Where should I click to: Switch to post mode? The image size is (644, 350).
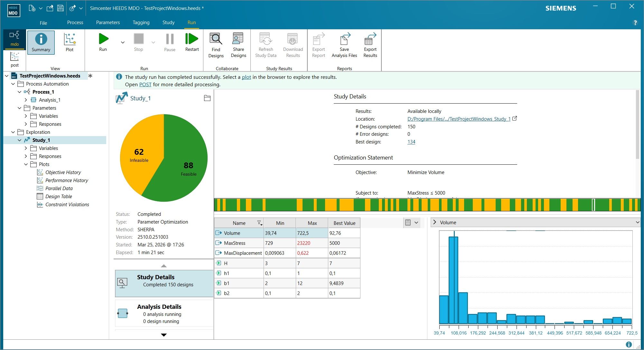(x=14, y=60)
